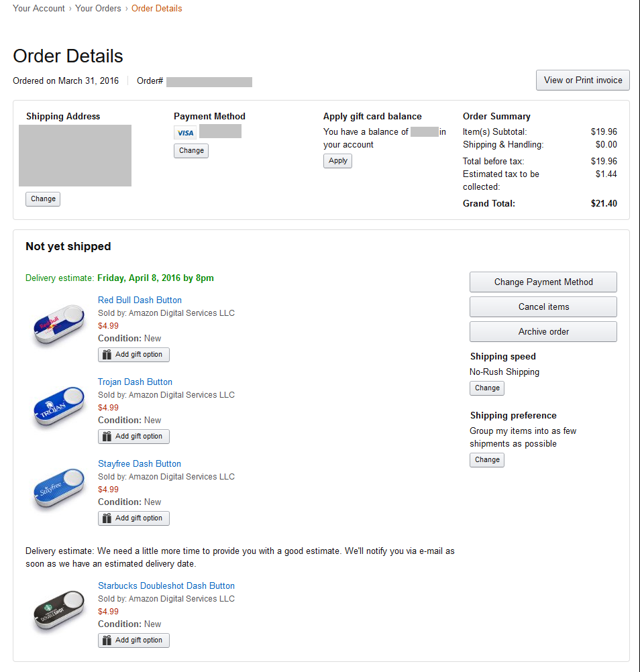This screenshot has height=672, width=640.
Task: Navigate to Your Orders breadcrumb
Action: click(x=98, y=9)
